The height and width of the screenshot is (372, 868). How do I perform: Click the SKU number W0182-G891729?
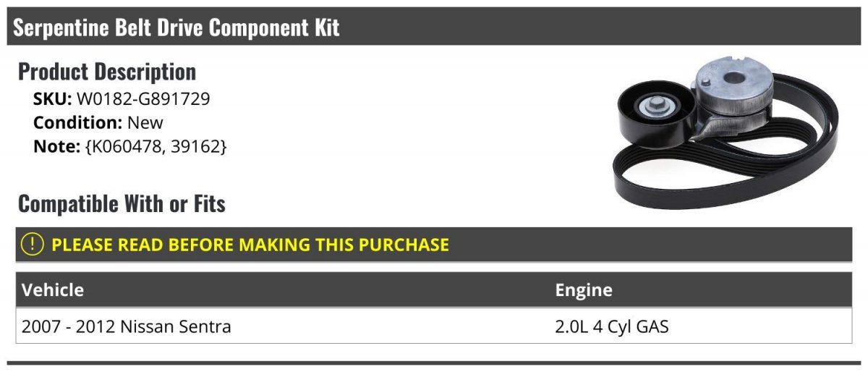pos(143,99)
